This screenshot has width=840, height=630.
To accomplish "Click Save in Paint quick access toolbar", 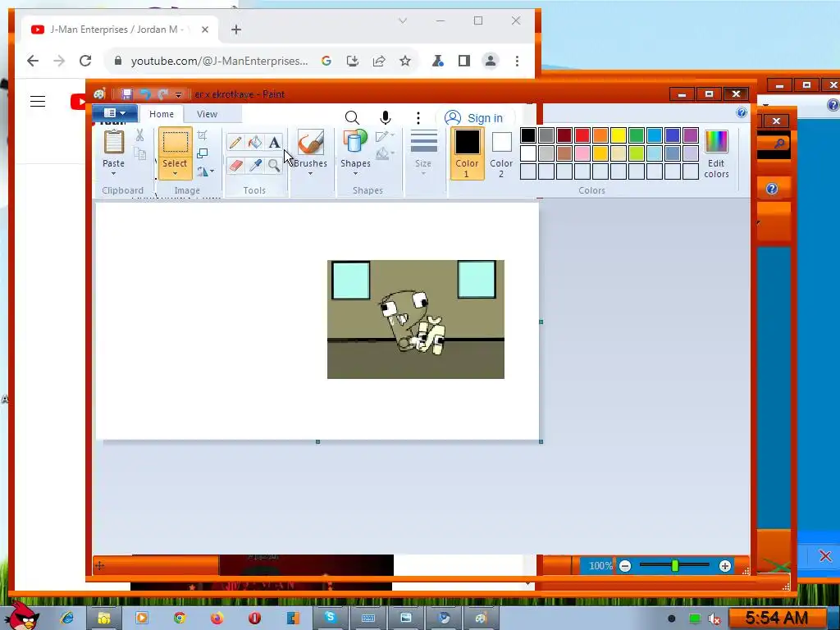I will click(x=126, y=94).
